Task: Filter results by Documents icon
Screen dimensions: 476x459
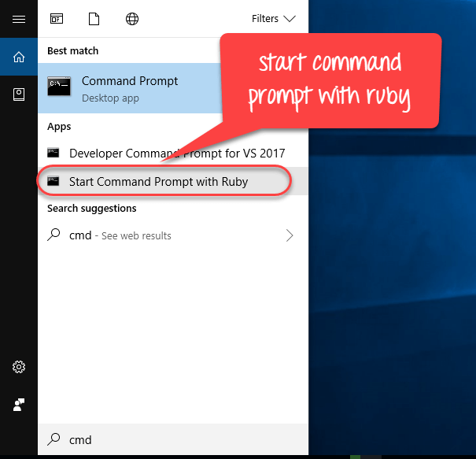Action: click(94, 18)
